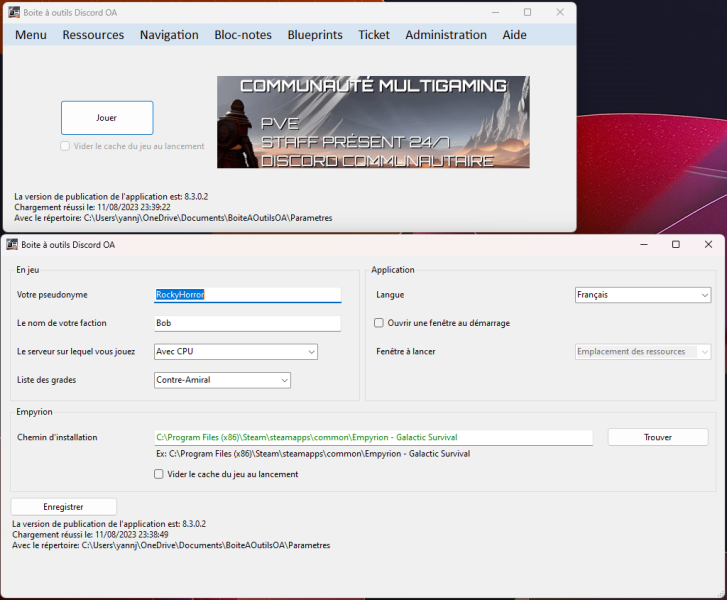Expand the Langue dropdown showing Français
The image size is (727, 600).
[704, 295]
